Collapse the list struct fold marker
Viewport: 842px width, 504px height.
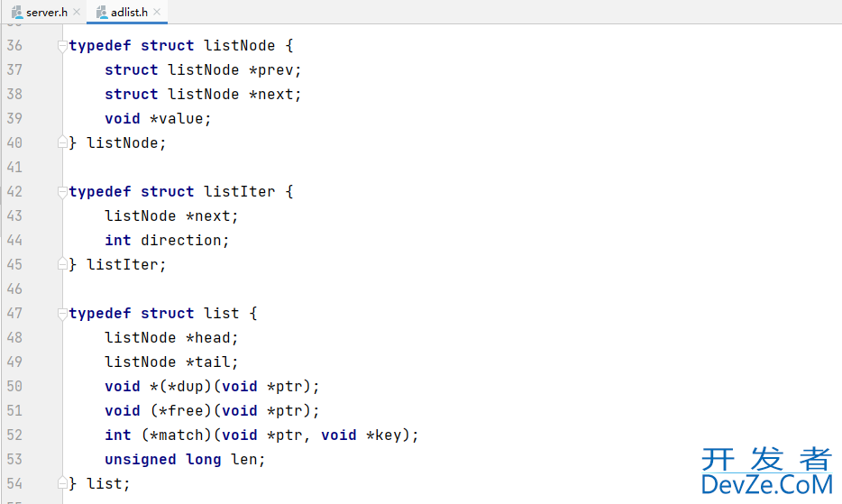62,314
